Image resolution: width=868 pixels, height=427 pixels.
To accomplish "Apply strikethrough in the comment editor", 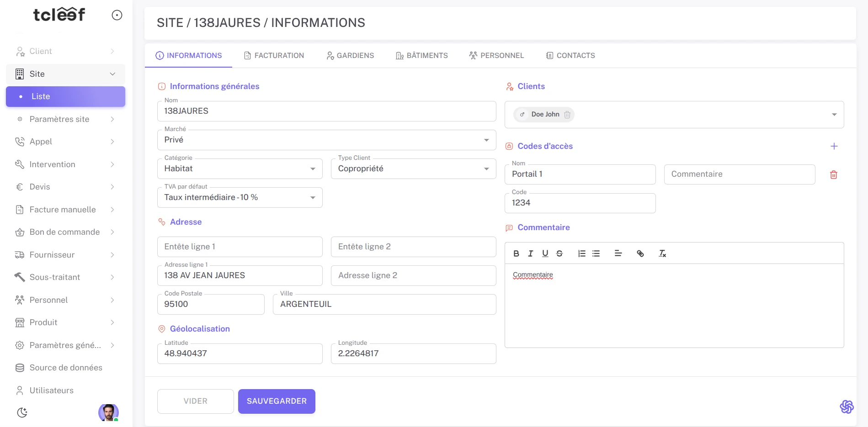I will click(559, 253).
